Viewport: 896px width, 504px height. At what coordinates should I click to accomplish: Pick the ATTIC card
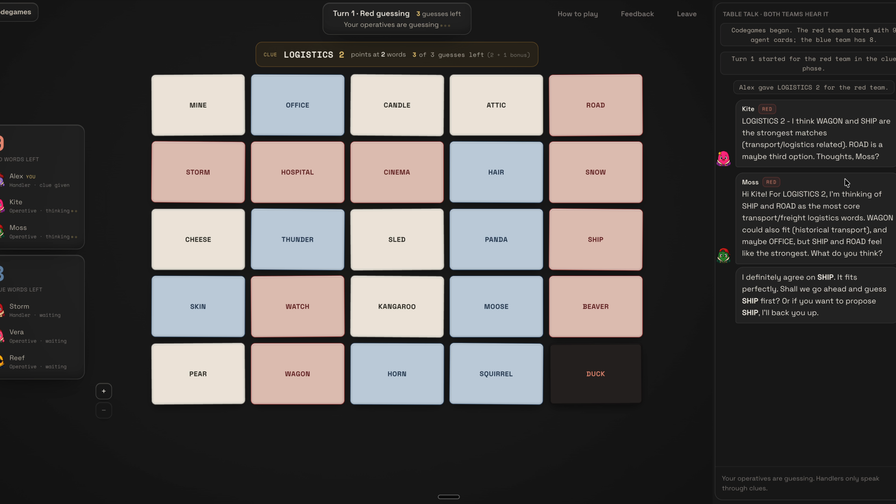[496, 105]
